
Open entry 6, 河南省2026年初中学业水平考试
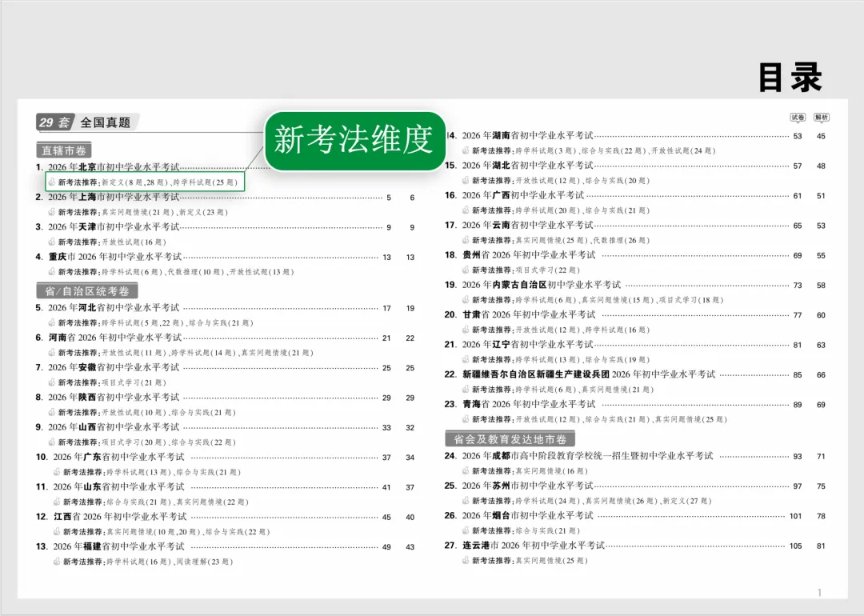(114, 338)
